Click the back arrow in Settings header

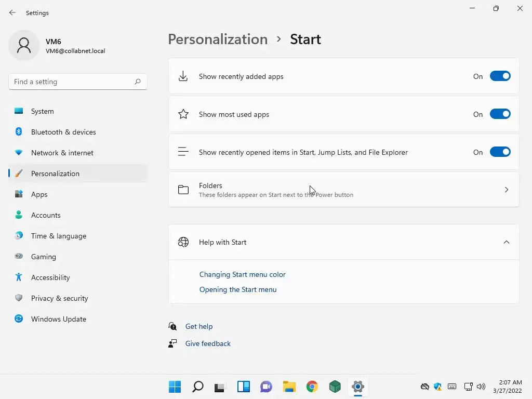[12, 12]
